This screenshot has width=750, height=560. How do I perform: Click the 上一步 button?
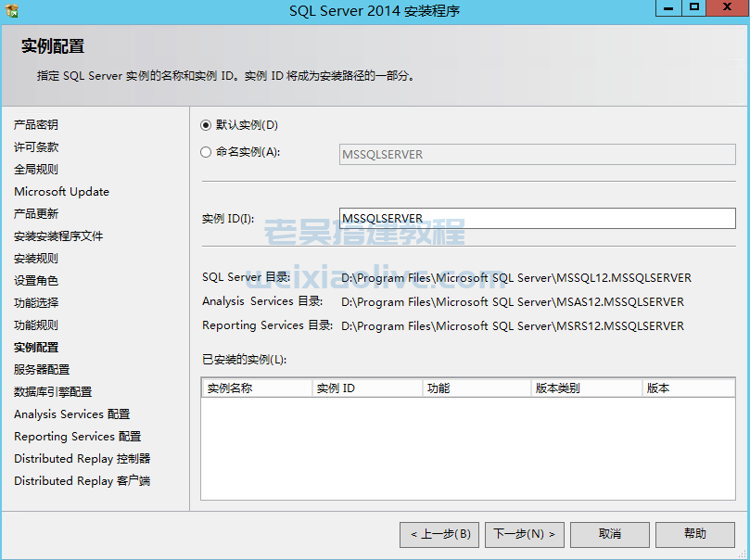tap(440, 534)
